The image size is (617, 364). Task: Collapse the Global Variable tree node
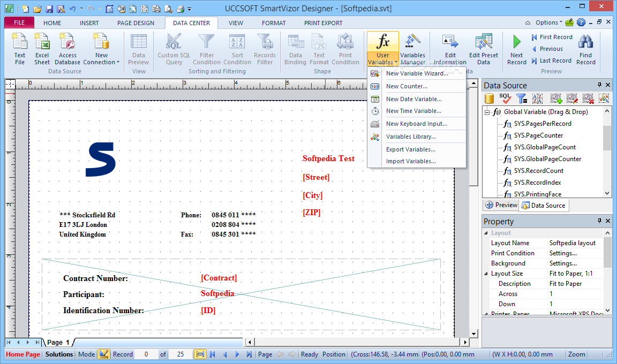(487, 112)
